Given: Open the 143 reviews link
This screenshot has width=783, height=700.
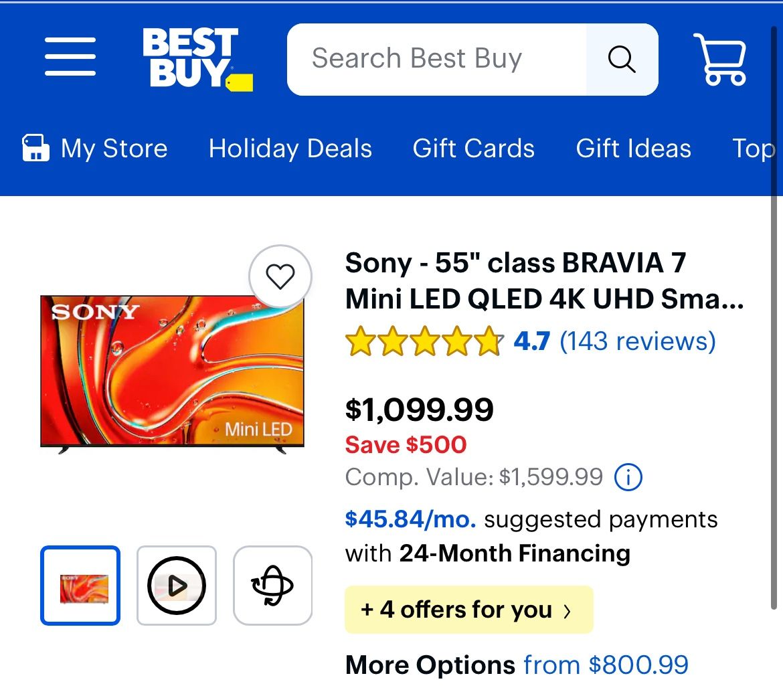Looking at the screenshot, I should pyautogui.click(x=638, y=341).
